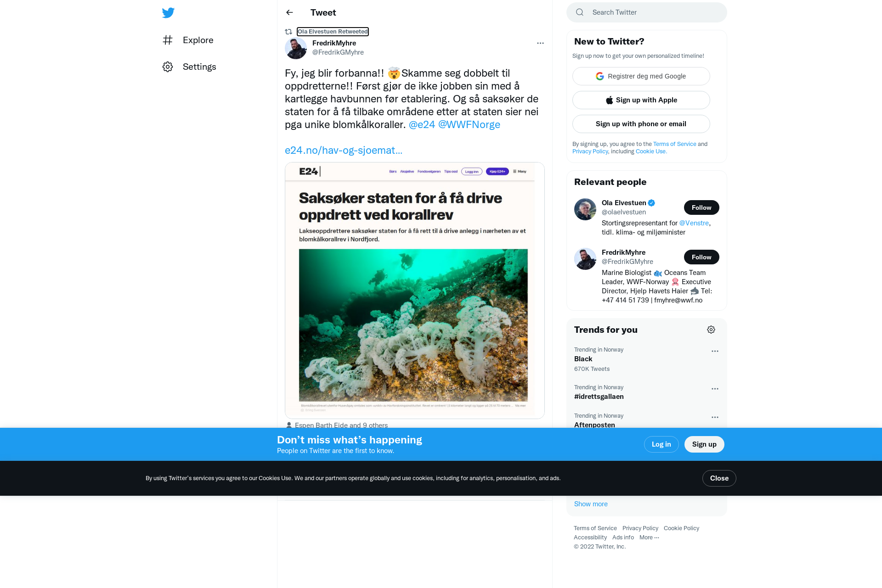
Task: Follow Ola Elvestuen
Action: (x=701, y=207)
